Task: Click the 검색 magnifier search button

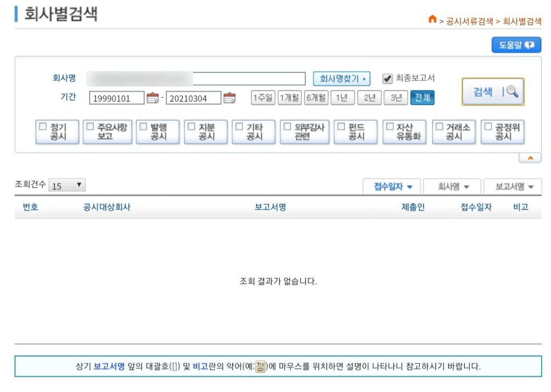Action: [493, 92]
